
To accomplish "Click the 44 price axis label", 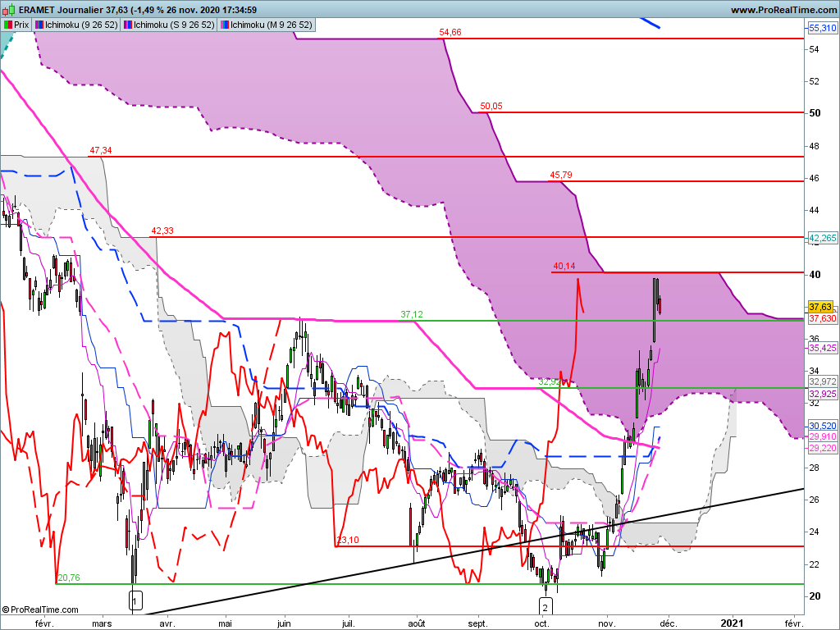I will 815,210.
